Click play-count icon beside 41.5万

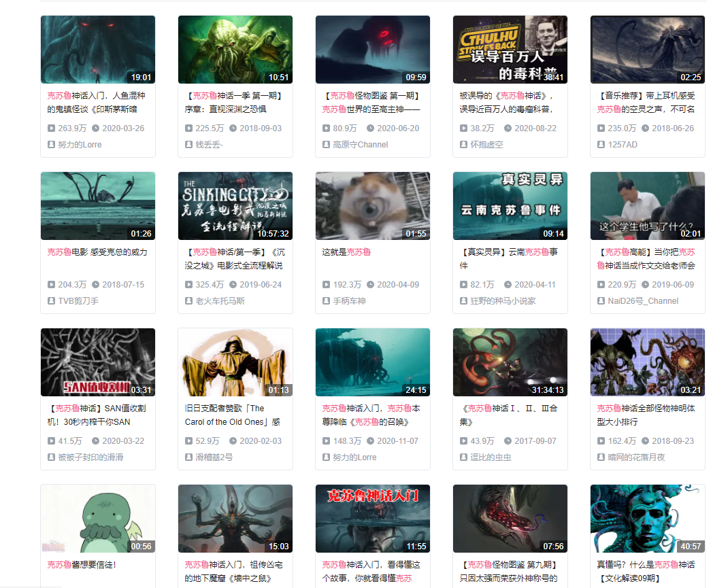click(x=52, y=440)
